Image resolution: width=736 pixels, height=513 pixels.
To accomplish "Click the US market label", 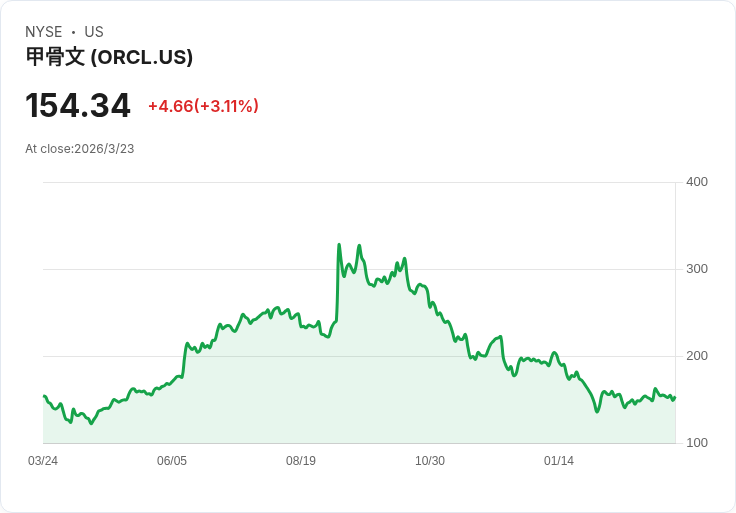I will click(94, 32).
